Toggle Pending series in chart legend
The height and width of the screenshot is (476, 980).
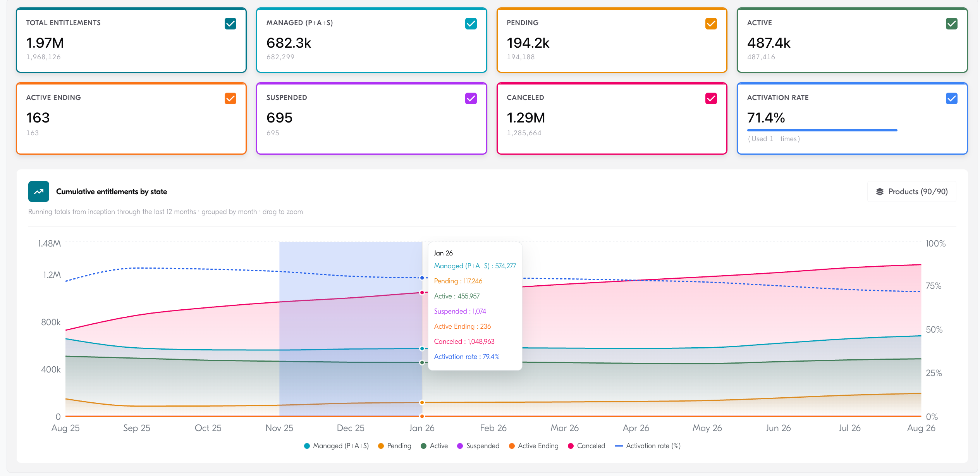(x=395, y=446)
